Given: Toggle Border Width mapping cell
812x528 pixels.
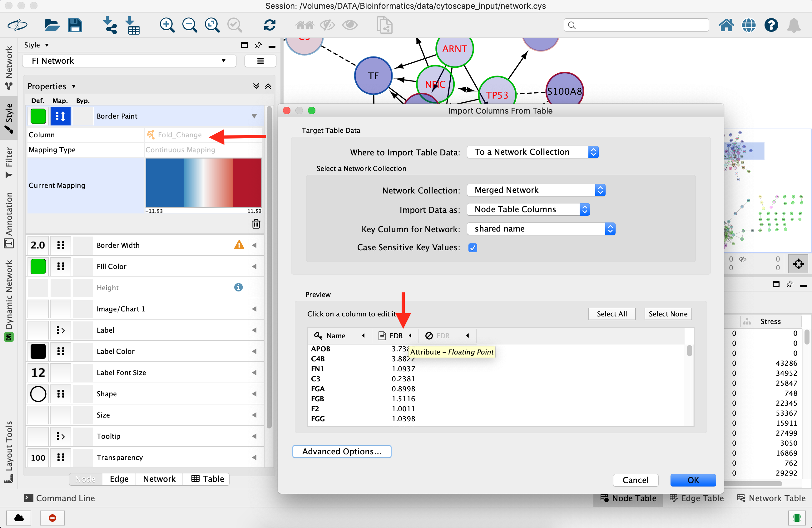Looking at the screenshot, I should coord(60,245).
